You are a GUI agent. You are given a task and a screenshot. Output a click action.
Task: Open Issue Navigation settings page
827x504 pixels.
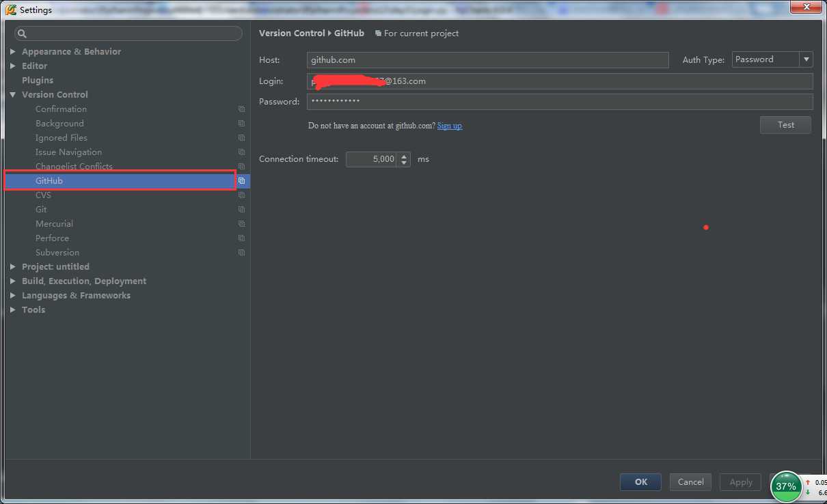[68, 152]
